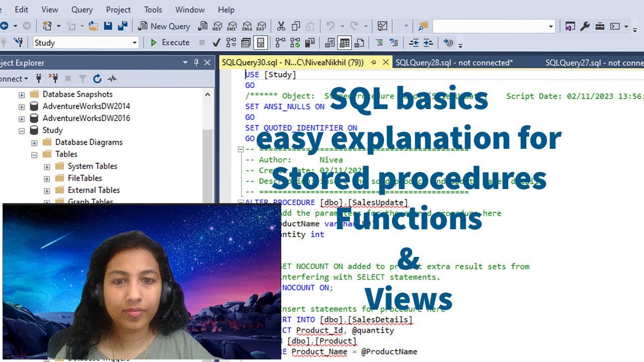The height and width of the screenshot is (362, 644).
Task: Open New Item dropdown arrow
Action: click(58, 26)
